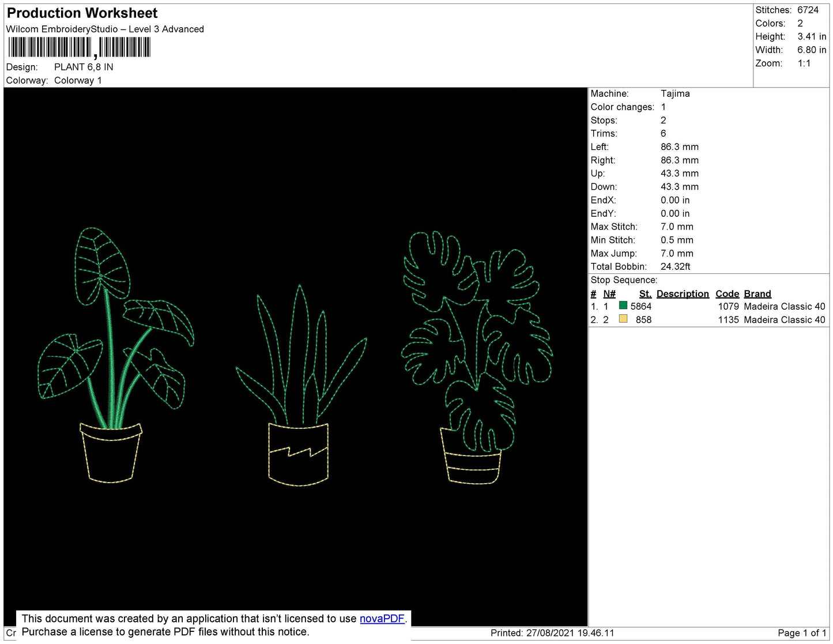Click the Height value '3.41 in'
This screenshot has width=833, height=644.
[812, 36]
